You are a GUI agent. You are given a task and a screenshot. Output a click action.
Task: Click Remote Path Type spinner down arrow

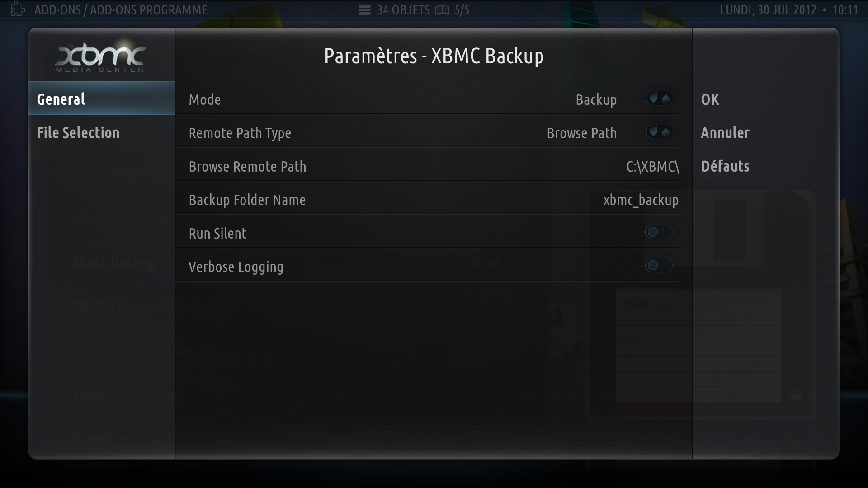[x=653, y=132]
